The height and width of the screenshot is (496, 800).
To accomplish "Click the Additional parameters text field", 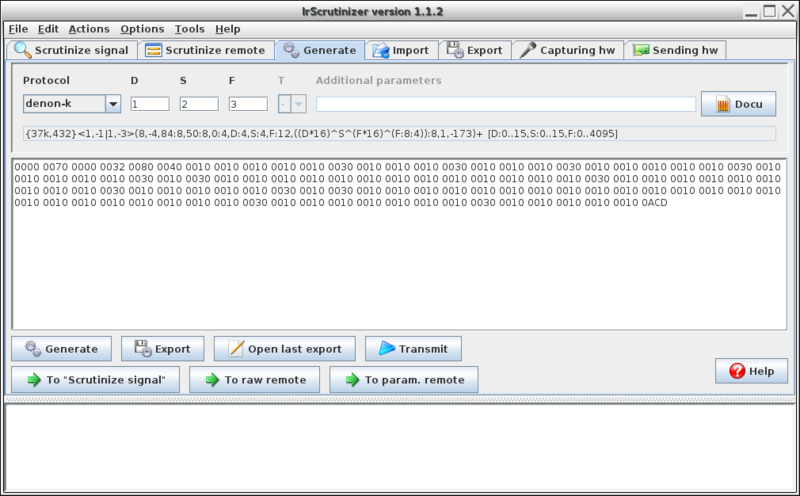I will 505,104.
